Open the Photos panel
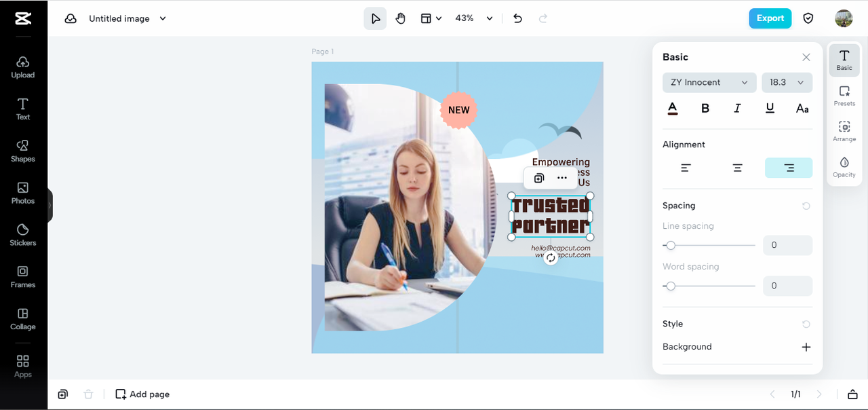868x410 pixels. click(23, 193)
